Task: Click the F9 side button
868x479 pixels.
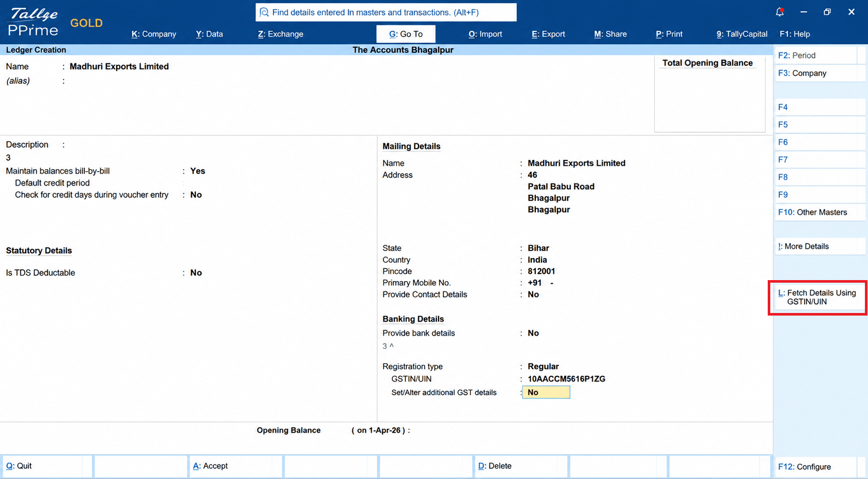Action: pos(820,194)
